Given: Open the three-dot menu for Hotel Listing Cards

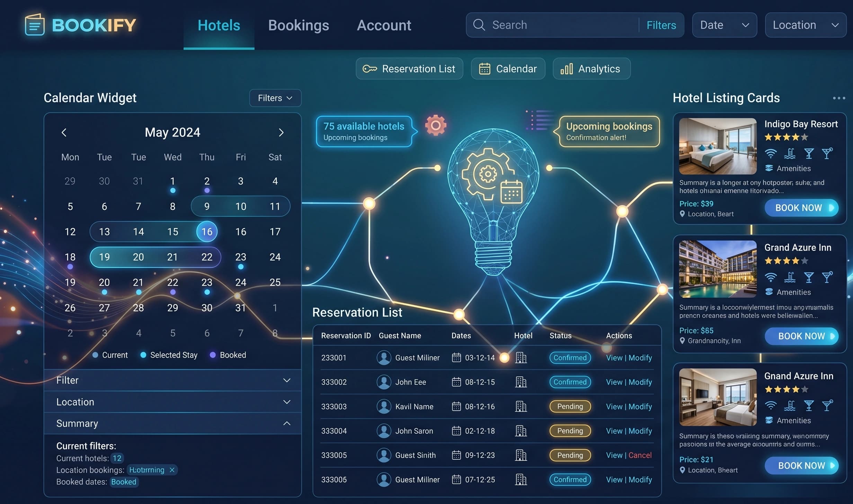Looking at the screenshot, I should point(839,98).
